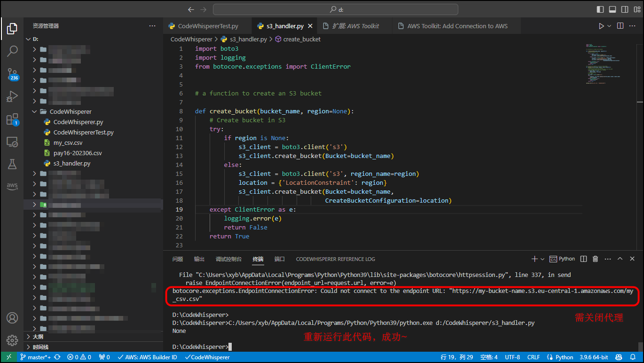Open the Explorer view in activity bar
Image resolution: width=644 pixels, height=363 pixels.
click(x=12, y=29)
